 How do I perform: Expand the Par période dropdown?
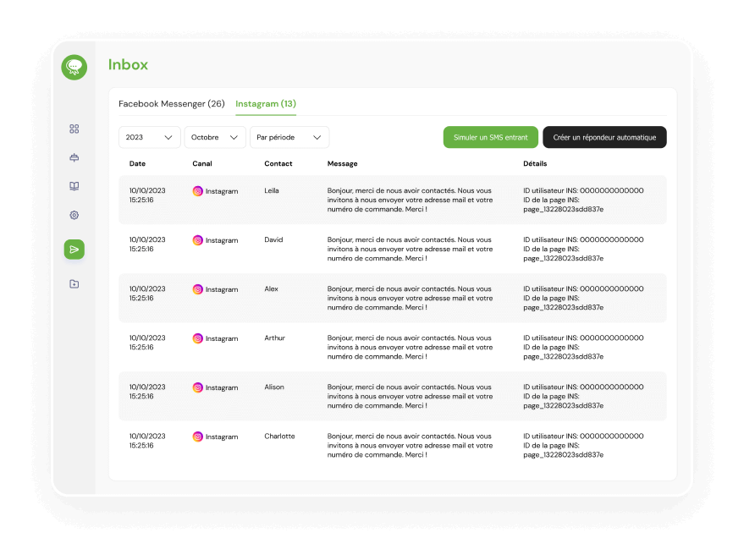(x=289, y=137)
